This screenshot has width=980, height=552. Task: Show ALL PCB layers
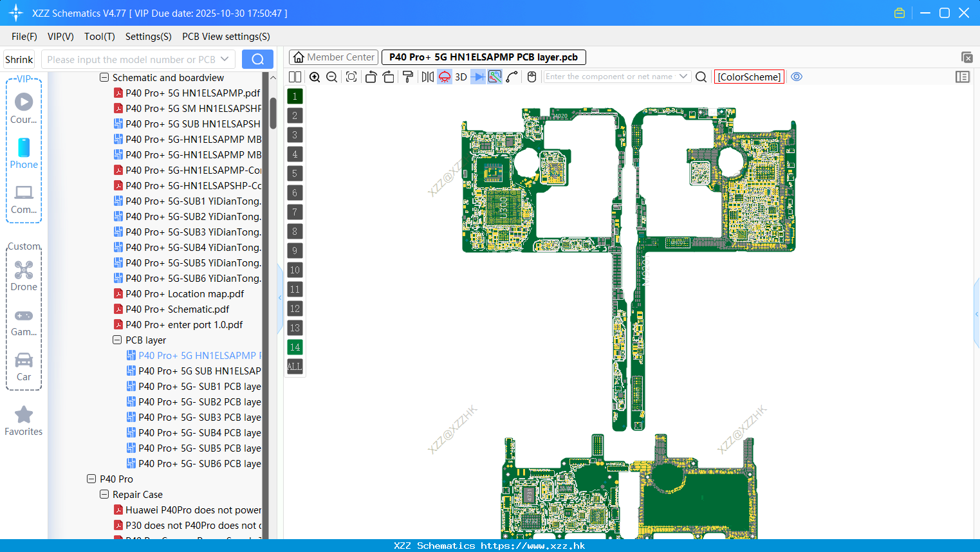295,367
